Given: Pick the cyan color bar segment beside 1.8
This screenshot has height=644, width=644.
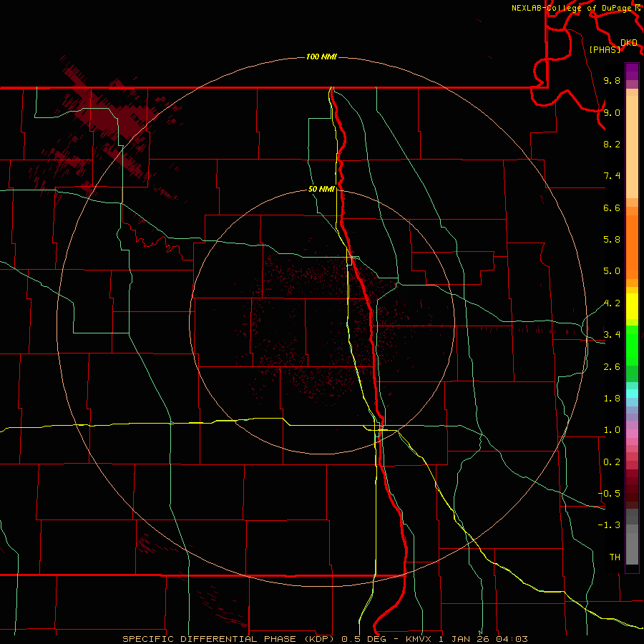Looking at the screenshot, I should (x=632, y=394).
